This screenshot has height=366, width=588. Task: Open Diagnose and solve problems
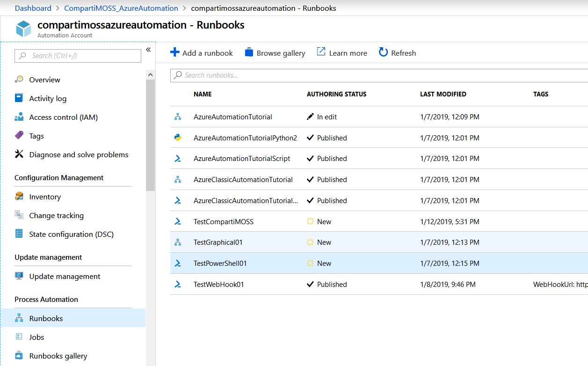click(x=79, y=154)
